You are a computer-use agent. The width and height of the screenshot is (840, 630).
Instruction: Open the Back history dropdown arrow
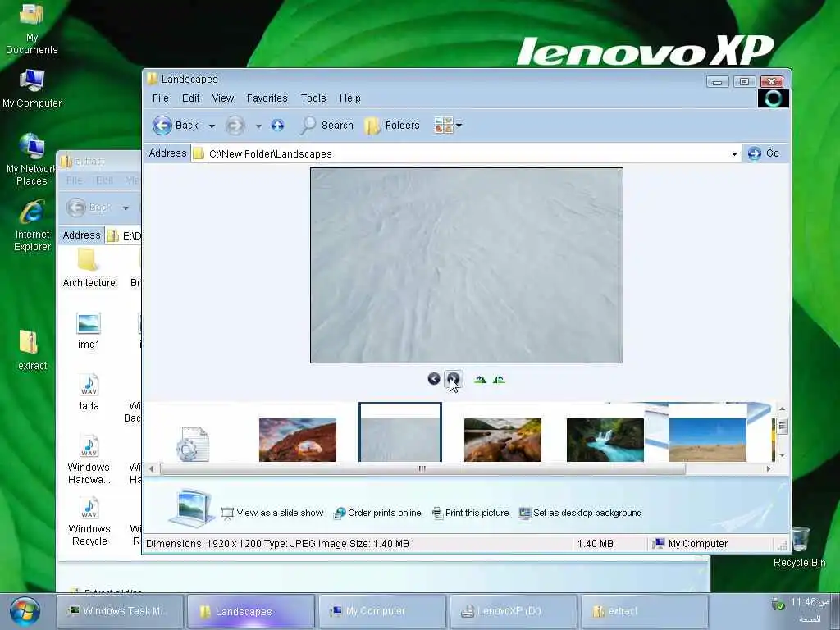tap(212, 126)
